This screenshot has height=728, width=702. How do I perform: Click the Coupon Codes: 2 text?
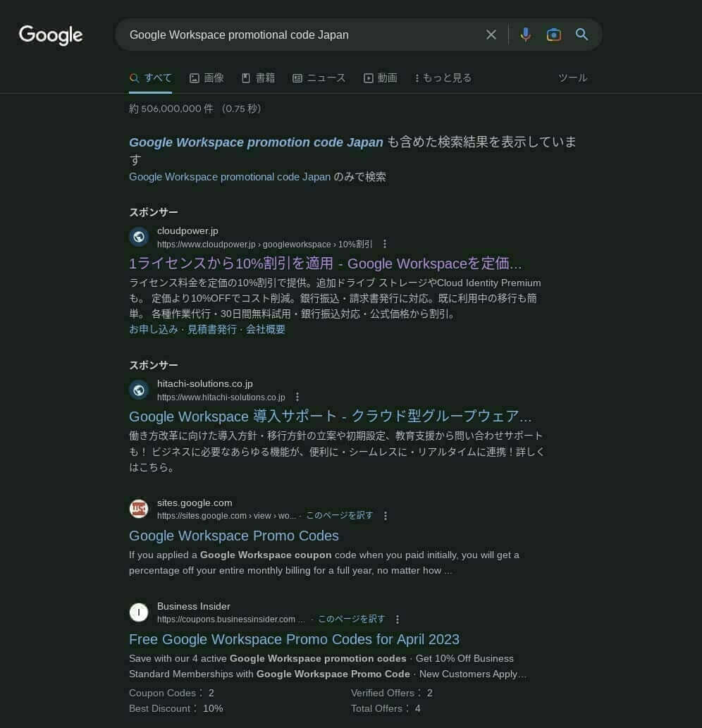pyautogui.click(x=171, y=693)
